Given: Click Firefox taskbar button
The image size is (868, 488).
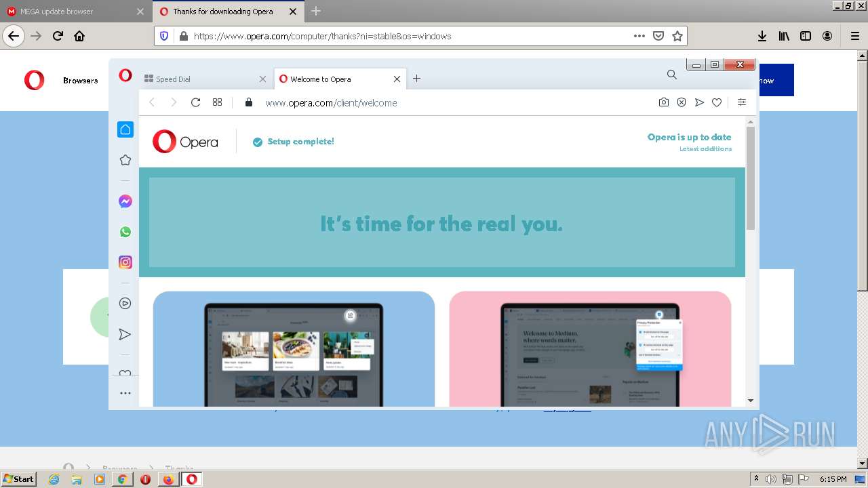Looking at the screenshot, I should click(168, 479).
